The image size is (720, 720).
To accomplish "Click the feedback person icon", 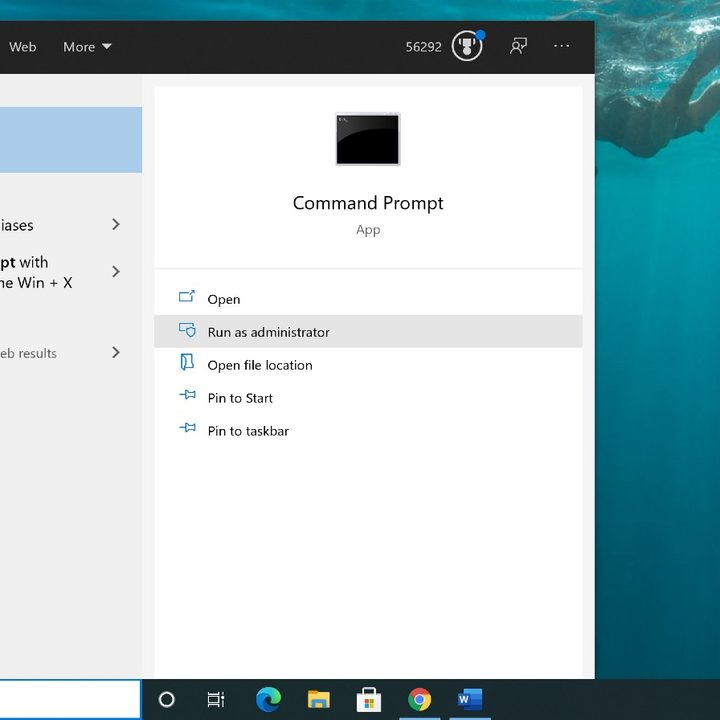I will 518,46.
